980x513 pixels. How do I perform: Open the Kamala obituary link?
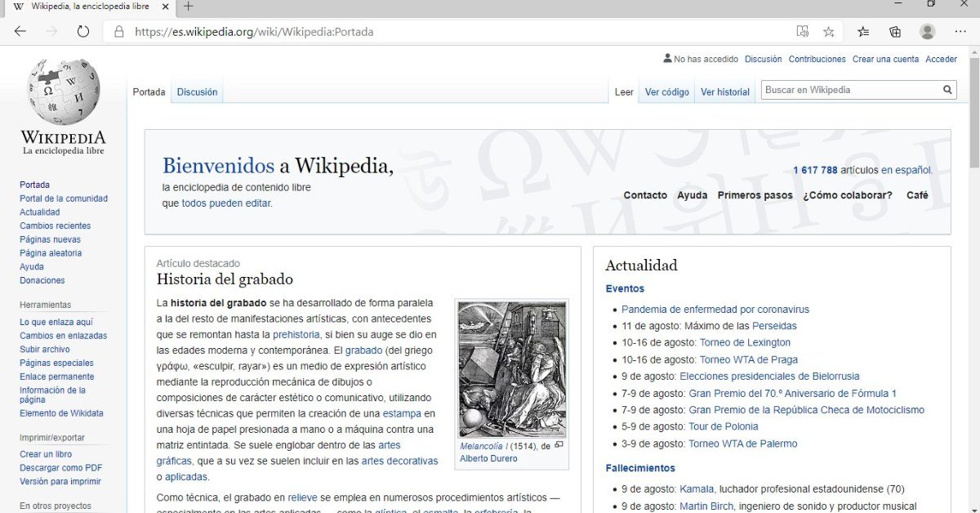[x=697, y=489]
